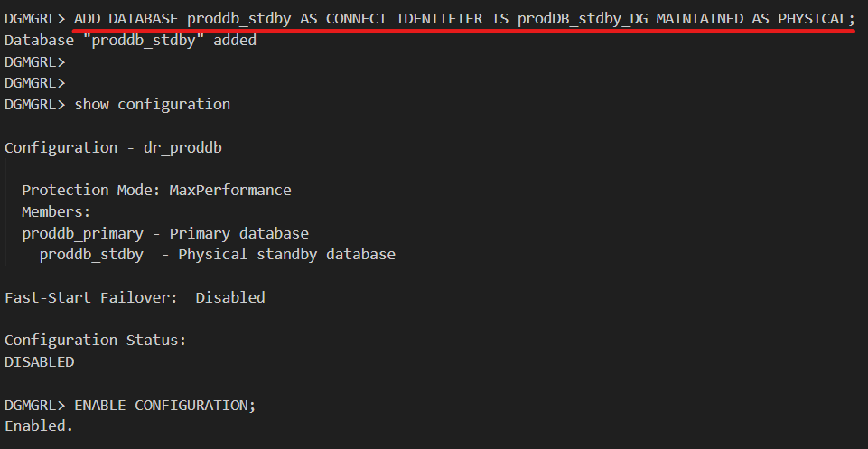Click the second empty DGMGRL prompt
Image resolution: width=868 pixels, height=449 pixels.
(34, 83)
